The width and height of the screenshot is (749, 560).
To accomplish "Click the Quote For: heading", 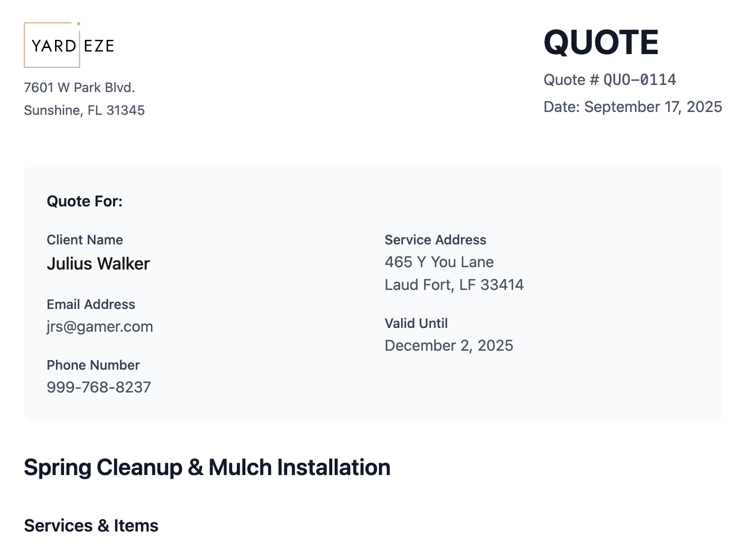I will (x=84, y=201).
